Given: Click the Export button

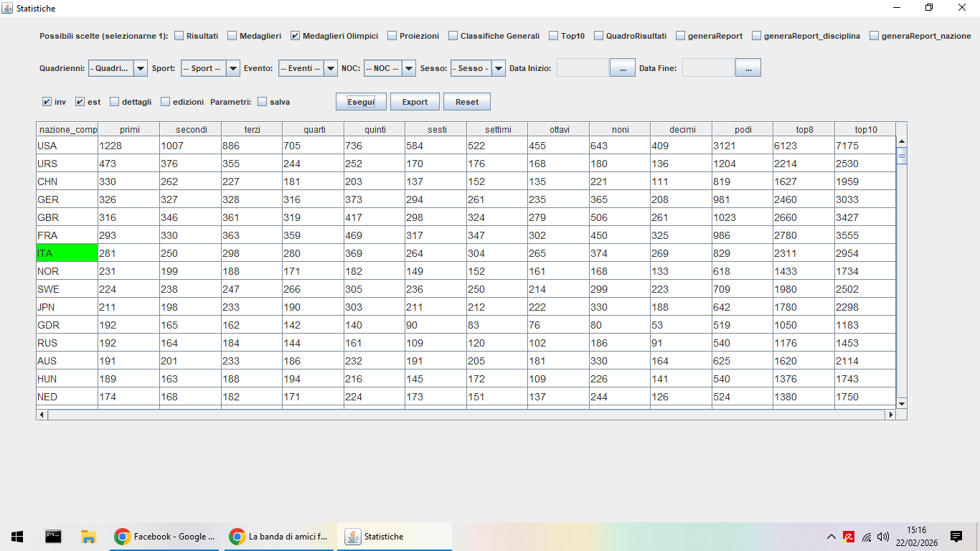Looking at the screenshot, I should tap(415, 102).
